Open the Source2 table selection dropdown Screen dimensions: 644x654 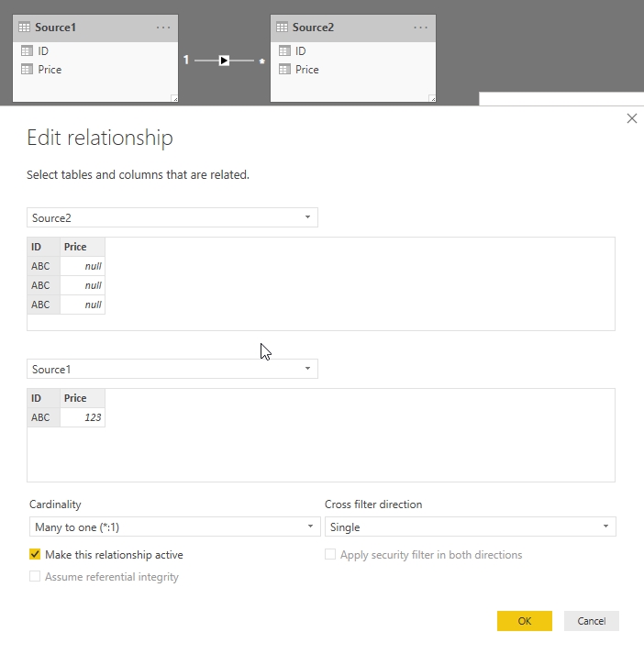pos(172,217)
